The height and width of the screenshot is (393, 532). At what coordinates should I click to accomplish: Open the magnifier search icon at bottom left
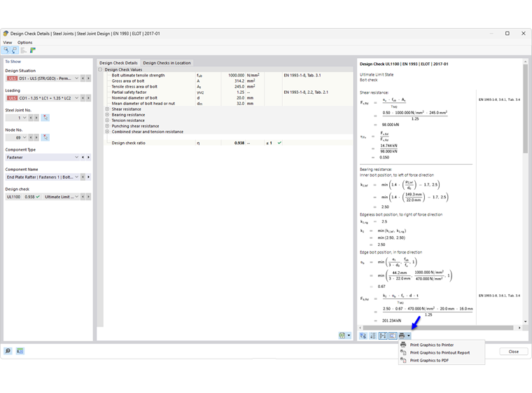pyautogui.click(x=8, y=351)
